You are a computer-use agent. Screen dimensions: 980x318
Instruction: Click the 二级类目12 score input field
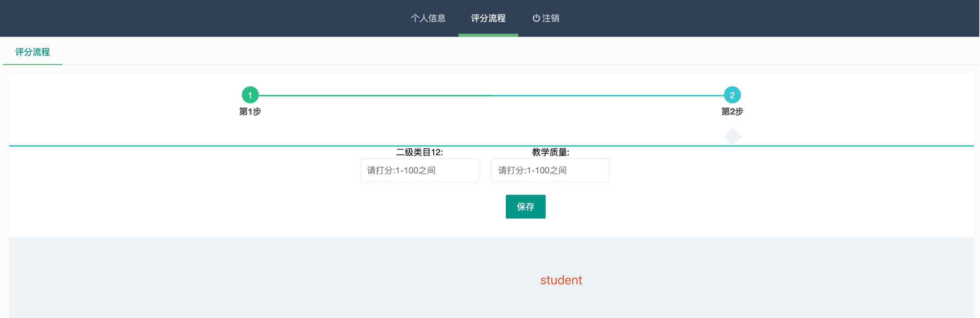click(419, 170)
